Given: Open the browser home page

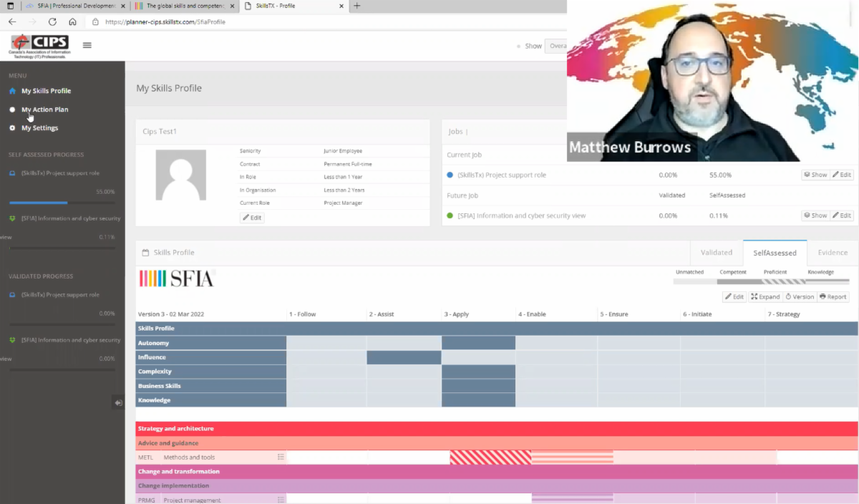Looking at the screenshot, I should 72,21.
